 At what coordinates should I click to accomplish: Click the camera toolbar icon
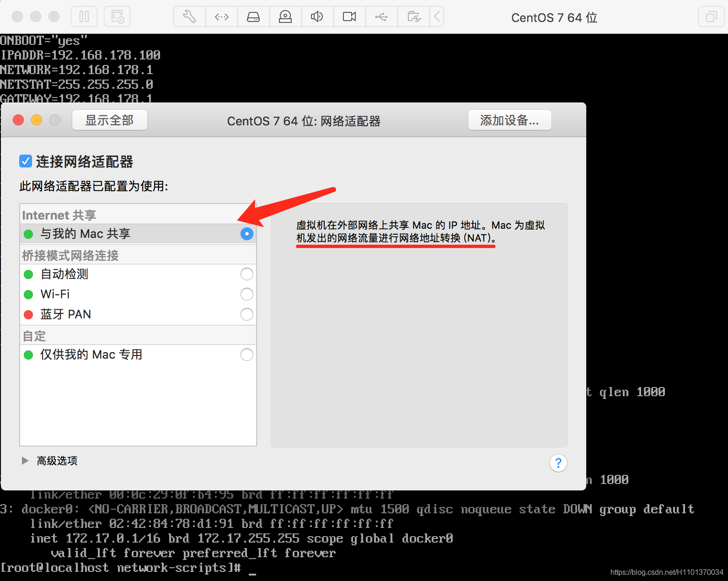click(x=349, y=17)
